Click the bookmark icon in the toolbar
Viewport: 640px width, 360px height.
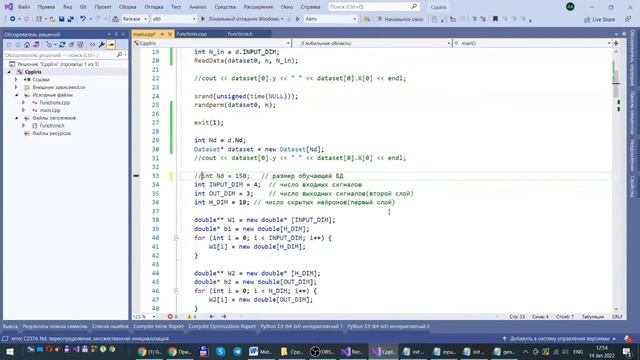pyautogui.click(x=495, y=19)
